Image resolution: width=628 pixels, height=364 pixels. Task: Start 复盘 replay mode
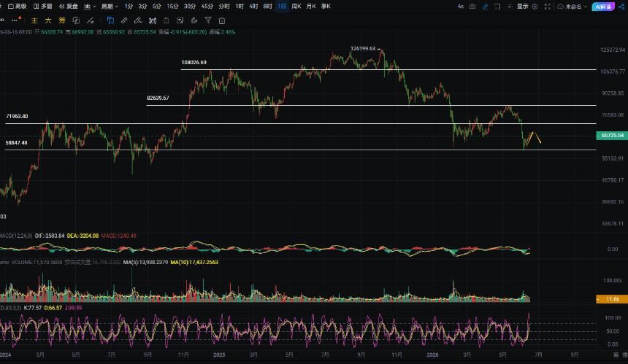[x=69, y=7]
